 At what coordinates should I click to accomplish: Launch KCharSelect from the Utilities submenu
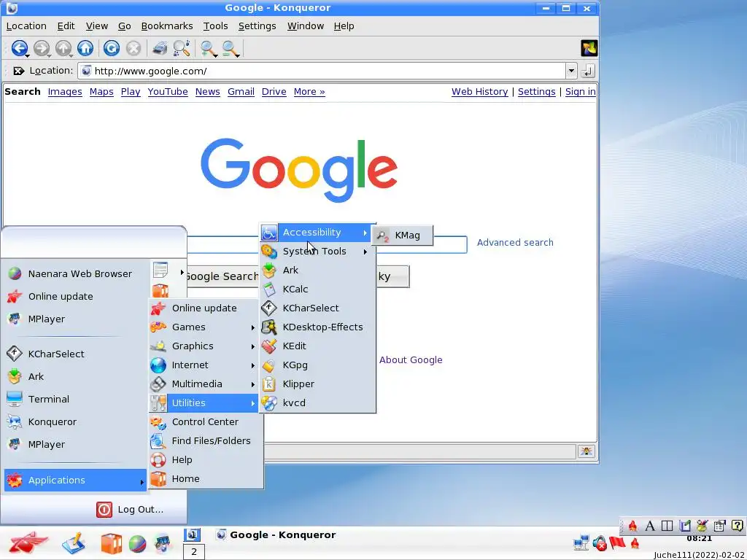tap(318, 308)
